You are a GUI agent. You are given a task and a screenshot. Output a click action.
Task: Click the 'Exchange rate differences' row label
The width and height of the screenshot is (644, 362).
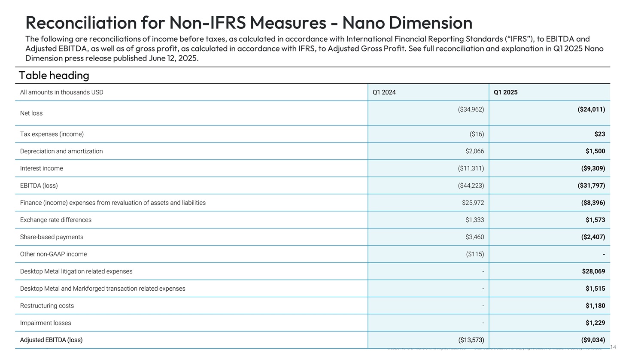click(x=56, y=220)
